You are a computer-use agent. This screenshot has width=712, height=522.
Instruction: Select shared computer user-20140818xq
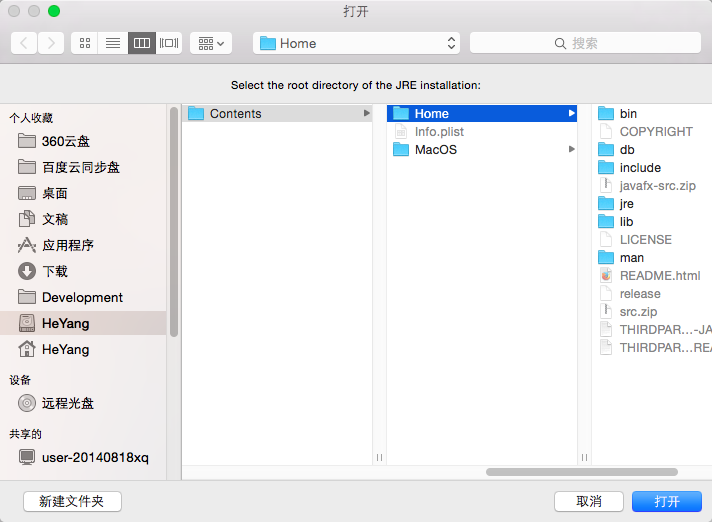[x=83, y=457]
